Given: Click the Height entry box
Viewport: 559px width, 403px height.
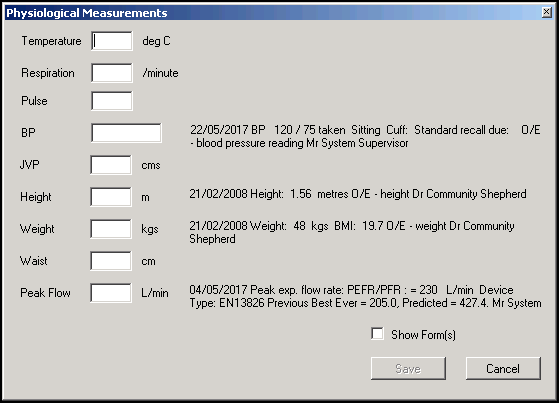Looking at the screenshot, I should tap(111, 197).
